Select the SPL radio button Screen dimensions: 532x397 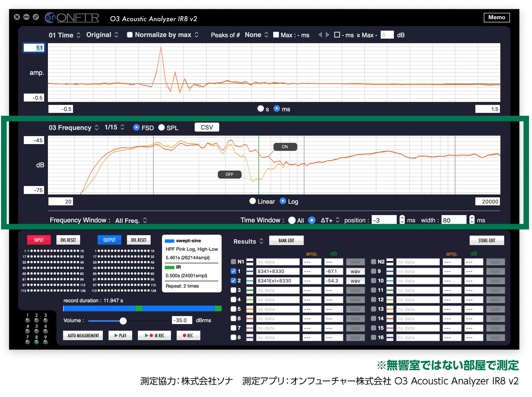point(162,128)
